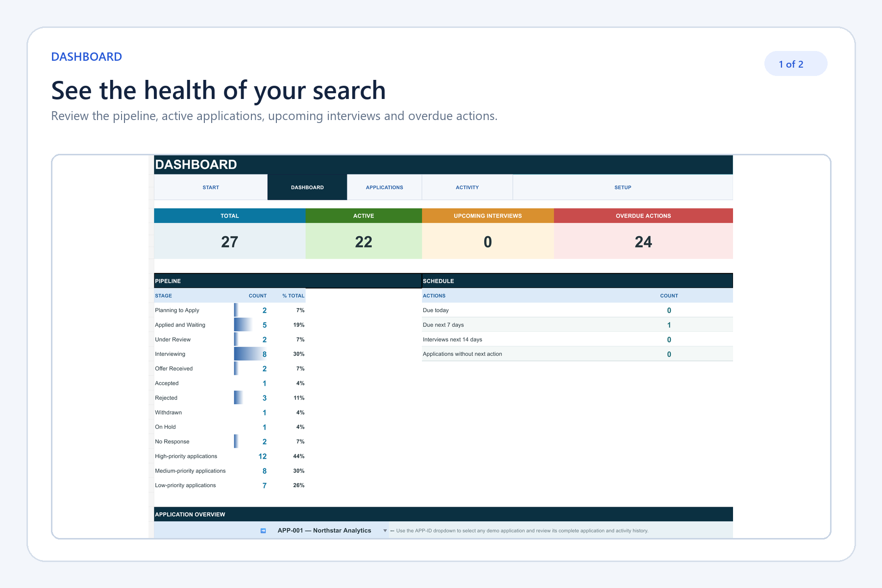Click Applications without next action row
The height and width of the screenshot is (588, 882).
tap(577, 354)
